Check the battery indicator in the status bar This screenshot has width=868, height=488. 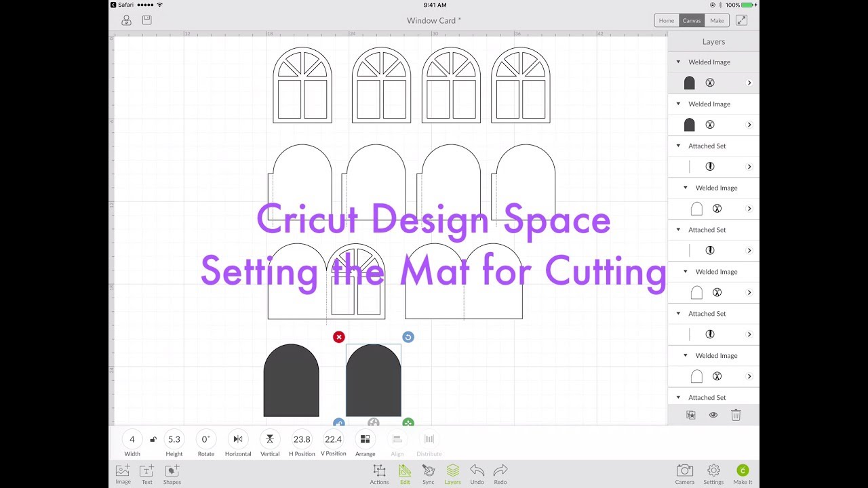(x=749, y=5)
